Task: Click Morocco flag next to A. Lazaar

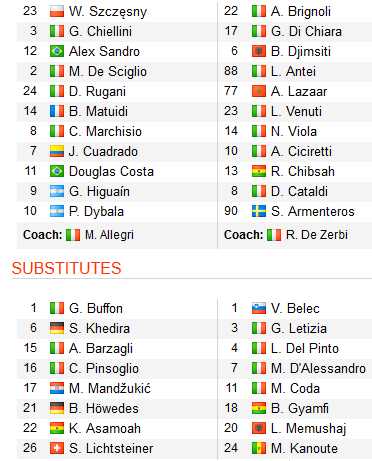Action: 259,91
